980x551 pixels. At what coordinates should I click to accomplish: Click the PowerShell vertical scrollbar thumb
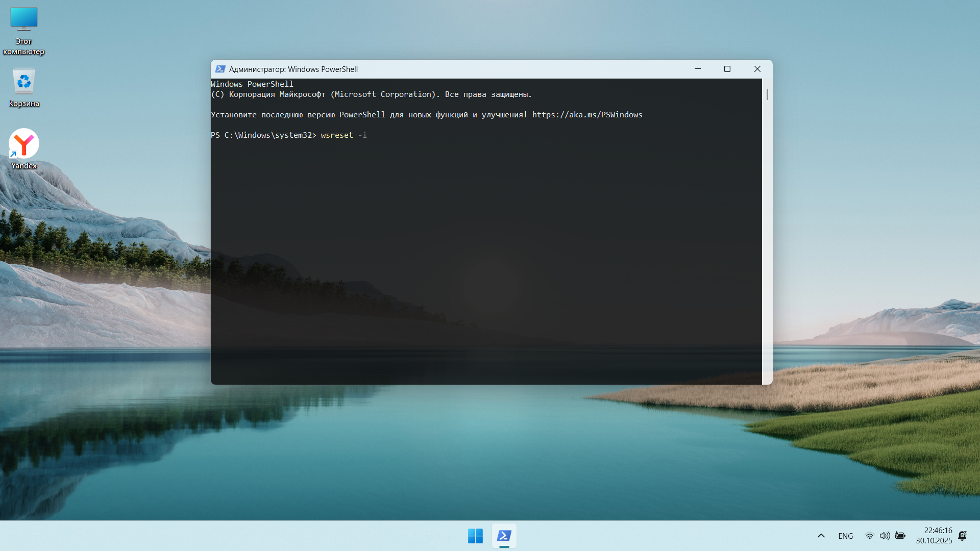[x=767, y=95]
